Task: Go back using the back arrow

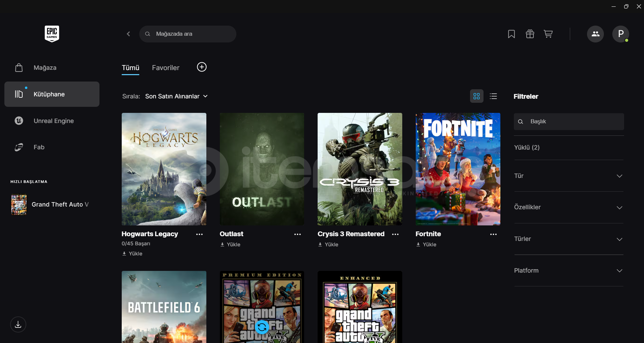Action: coord(128,34)
